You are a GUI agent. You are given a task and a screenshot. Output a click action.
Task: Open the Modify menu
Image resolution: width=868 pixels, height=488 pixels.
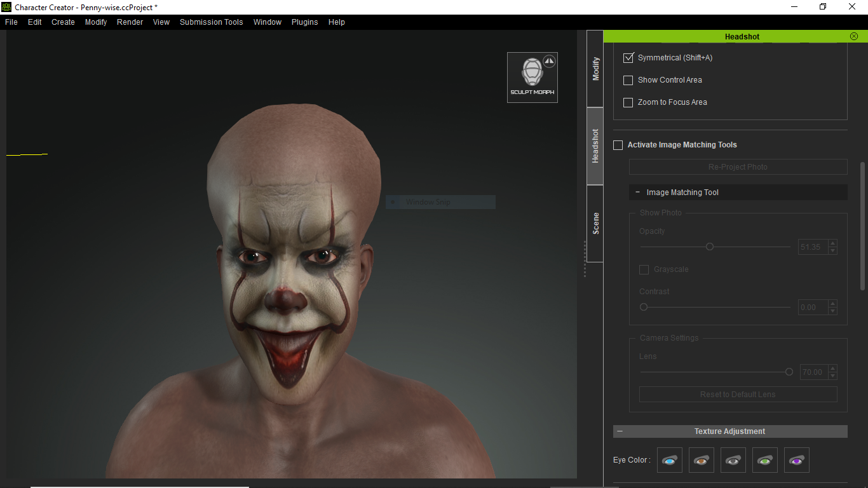click(96, 22)
